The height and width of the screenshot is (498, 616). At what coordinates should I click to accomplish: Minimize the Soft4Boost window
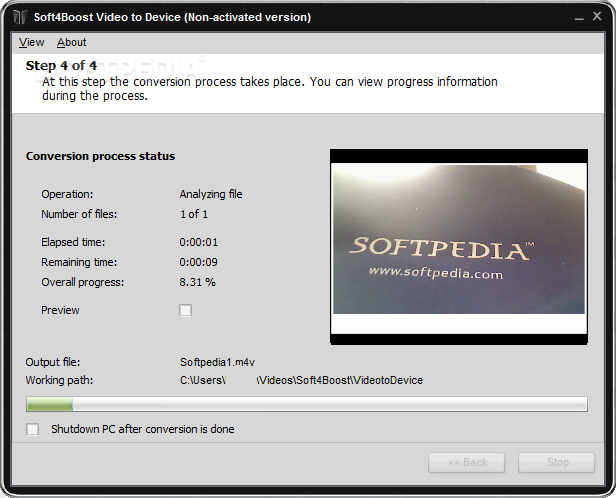[x=579, y=17]
